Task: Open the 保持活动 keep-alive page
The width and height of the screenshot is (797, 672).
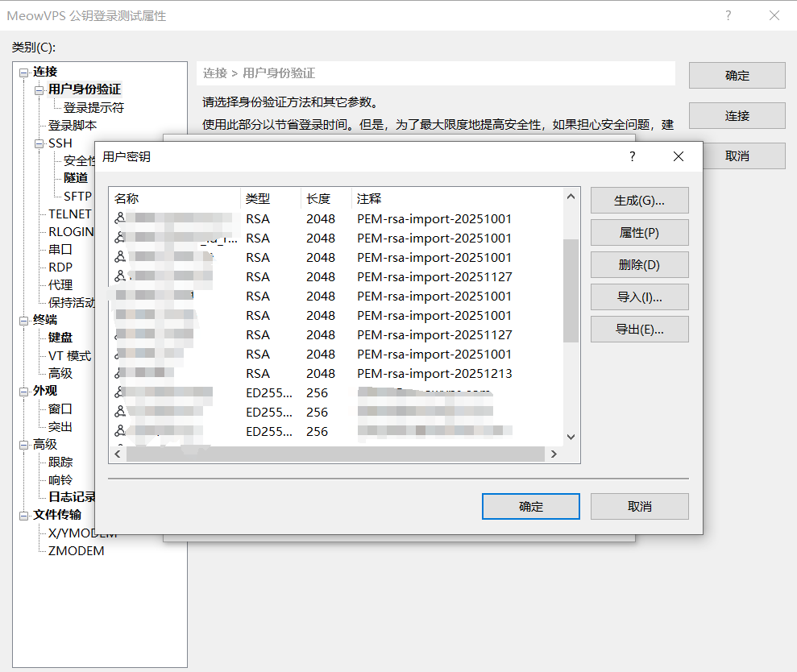Action: (x=71, y=302)
